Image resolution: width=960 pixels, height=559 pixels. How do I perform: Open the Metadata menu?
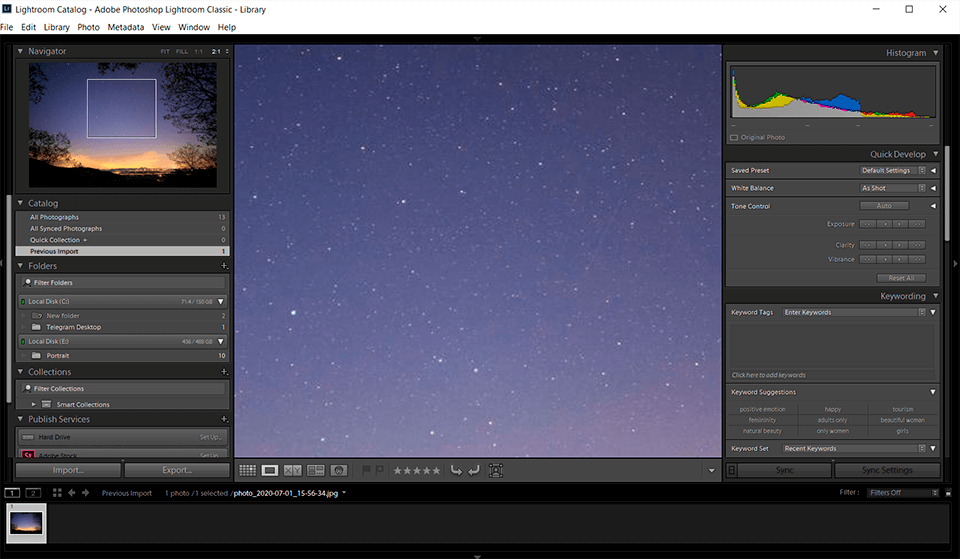[126, 27]
